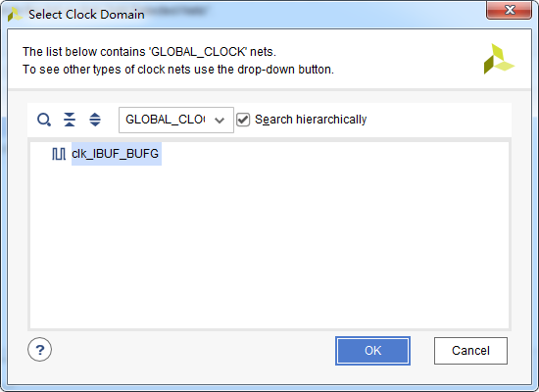
Task: Expand all items in the clock list
Action: (95, 120)
